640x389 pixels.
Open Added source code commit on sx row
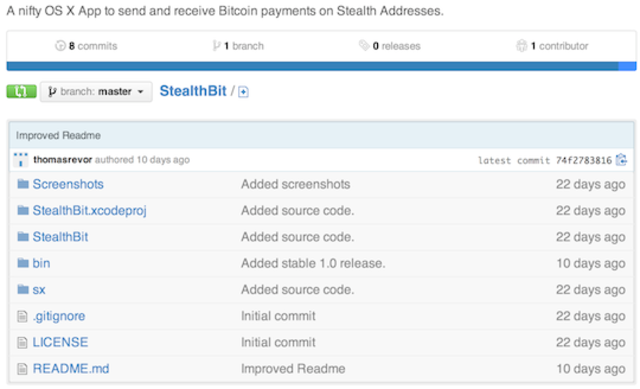coord(298,289)
